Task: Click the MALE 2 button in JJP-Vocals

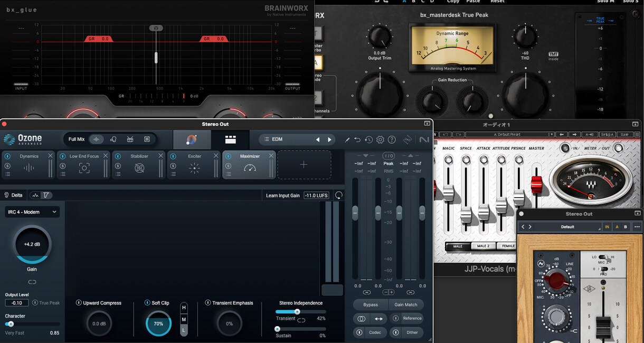Action: [483, 246]
